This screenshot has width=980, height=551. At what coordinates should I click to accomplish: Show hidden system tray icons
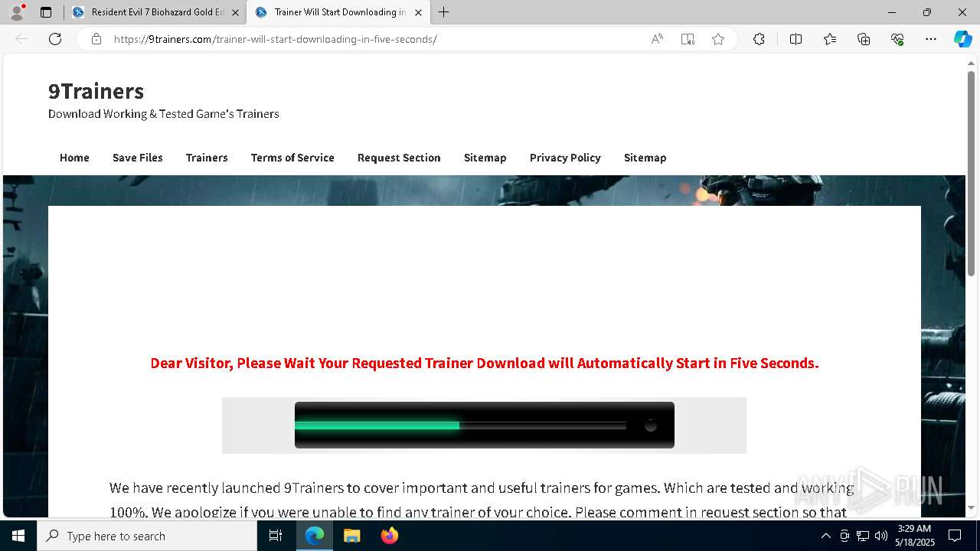825,536
